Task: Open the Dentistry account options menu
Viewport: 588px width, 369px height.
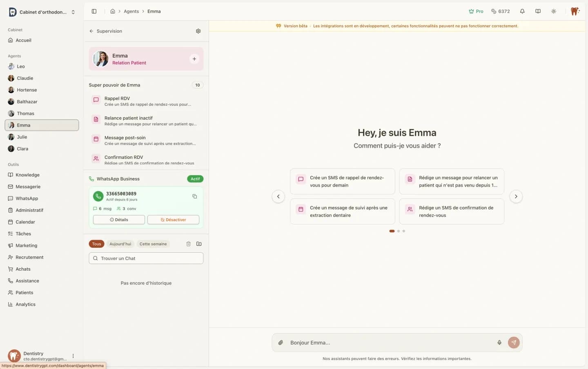Action: [73, 356]
